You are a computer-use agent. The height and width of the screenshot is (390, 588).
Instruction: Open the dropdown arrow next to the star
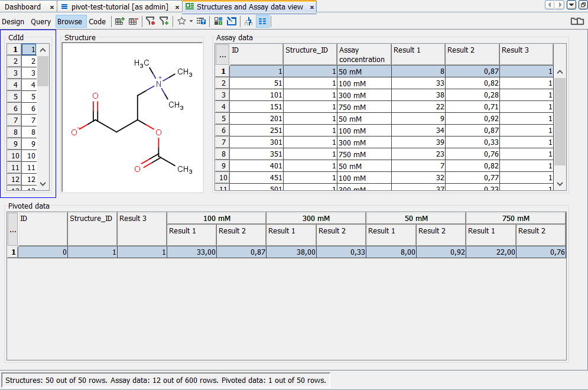click(x=191, y=21)
